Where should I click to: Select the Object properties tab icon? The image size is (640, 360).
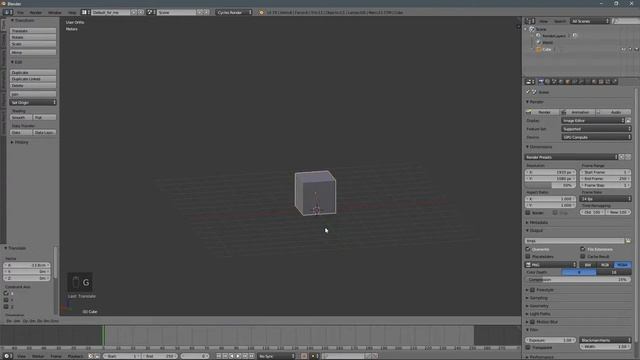tap(568, 82)
